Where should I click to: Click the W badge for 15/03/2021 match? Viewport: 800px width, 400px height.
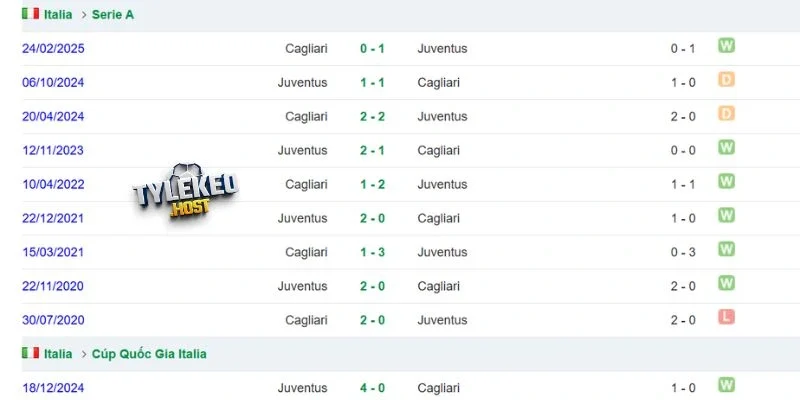[727, 249]
